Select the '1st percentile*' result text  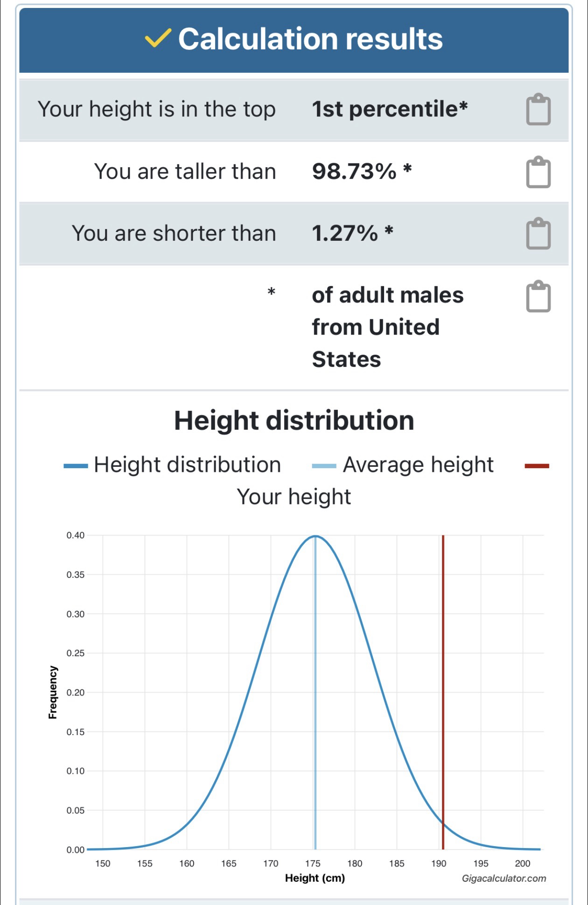click(390, 109)
